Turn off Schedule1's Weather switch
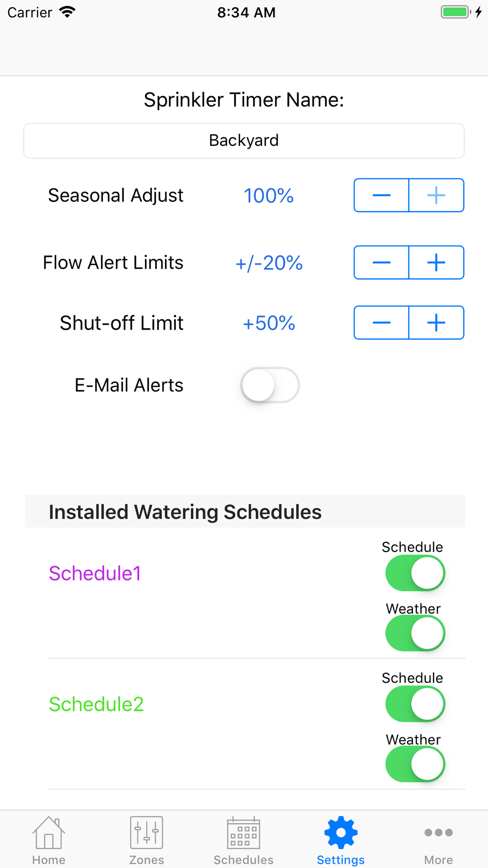The width and height of the screenshot is (488, 868). click(415, 633)
